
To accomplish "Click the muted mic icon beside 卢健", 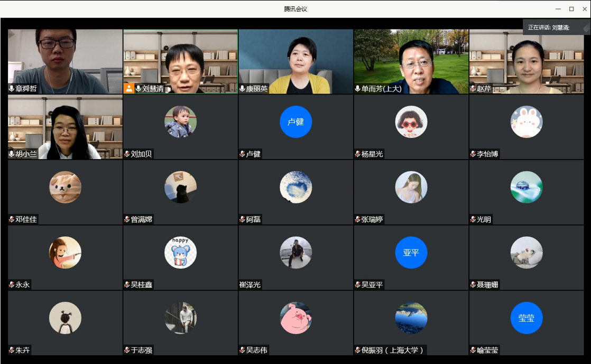I will click(x=243, y=154).
